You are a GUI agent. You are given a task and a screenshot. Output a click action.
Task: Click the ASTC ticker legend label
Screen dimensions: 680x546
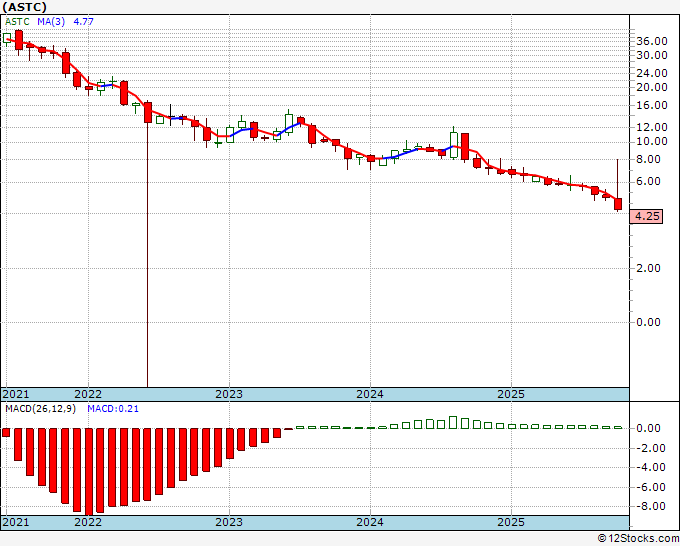pyautogui.click(x=17, y=22)
